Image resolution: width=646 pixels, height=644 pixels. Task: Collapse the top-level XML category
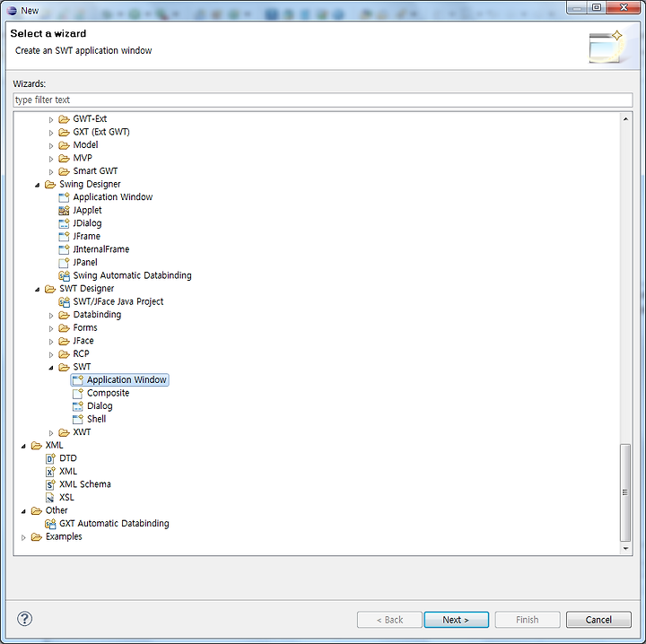point(23,446)
